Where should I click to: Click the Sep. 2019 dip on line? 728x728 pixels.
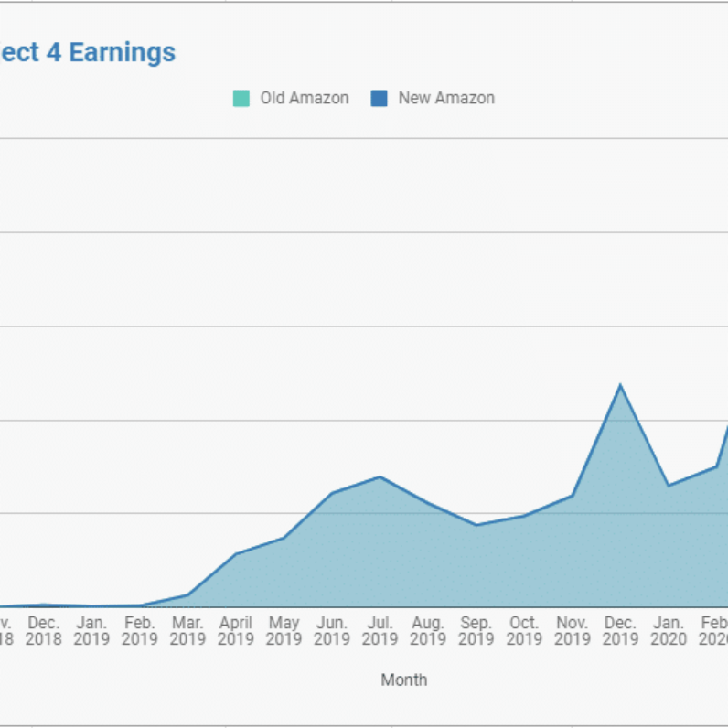[x=476, y=525]
